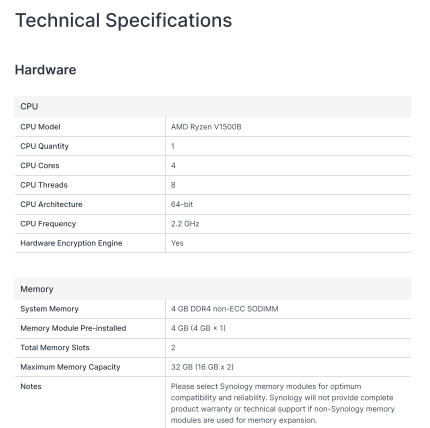Click the CPU Model label

40,127
